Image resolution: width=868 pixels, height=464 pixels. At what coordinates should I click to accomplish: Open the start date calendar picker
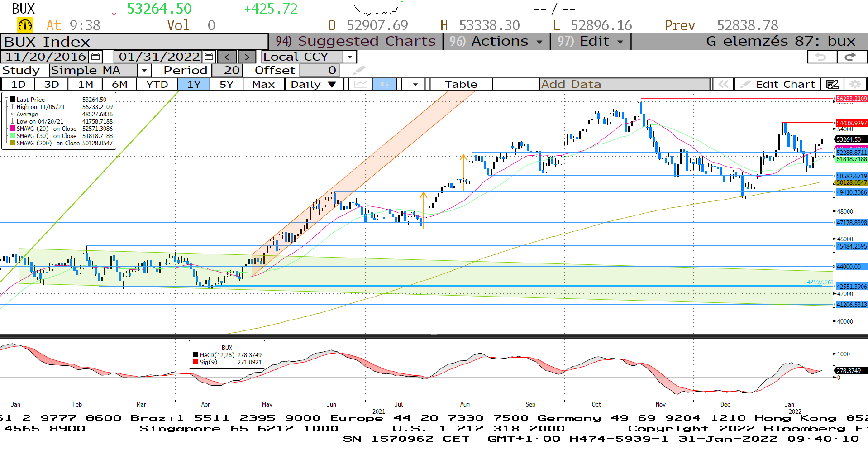point(95,57)
